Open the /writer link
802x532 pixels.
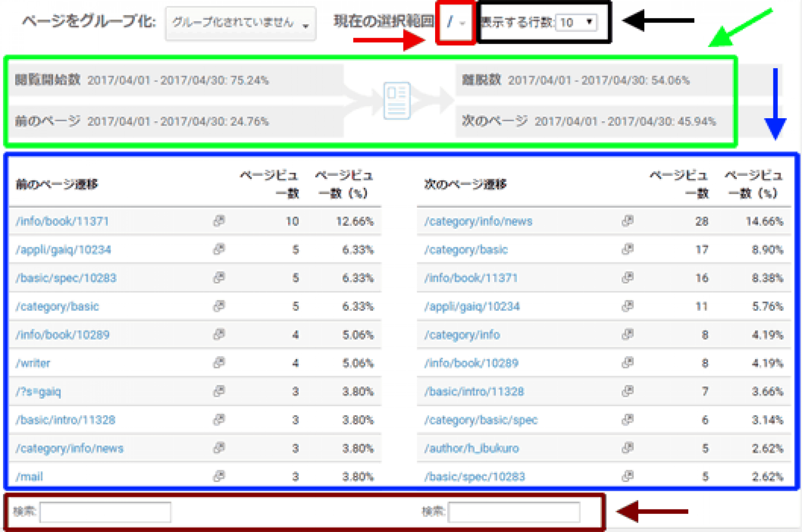pos(33,363)
